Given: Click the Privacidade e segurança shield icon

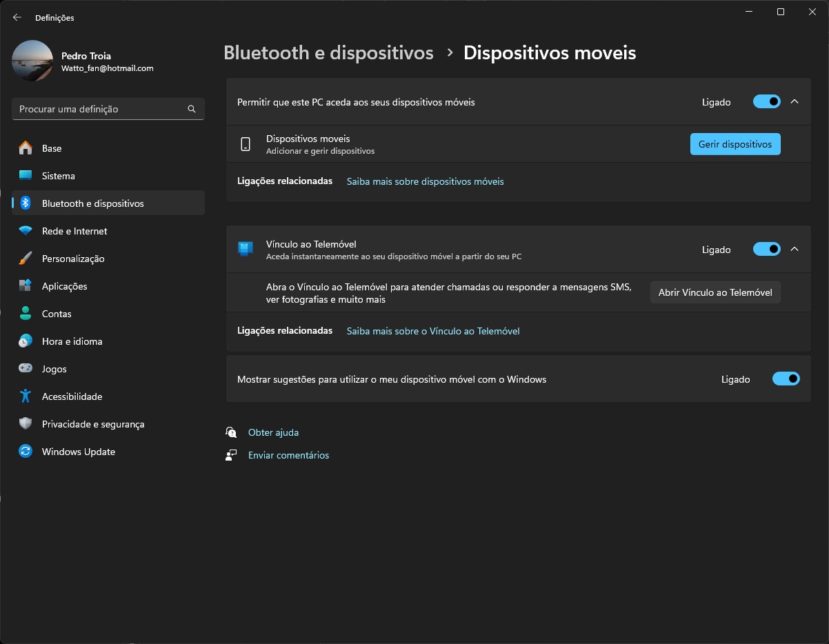Looking at the screenshot, I should coord(26,424).
